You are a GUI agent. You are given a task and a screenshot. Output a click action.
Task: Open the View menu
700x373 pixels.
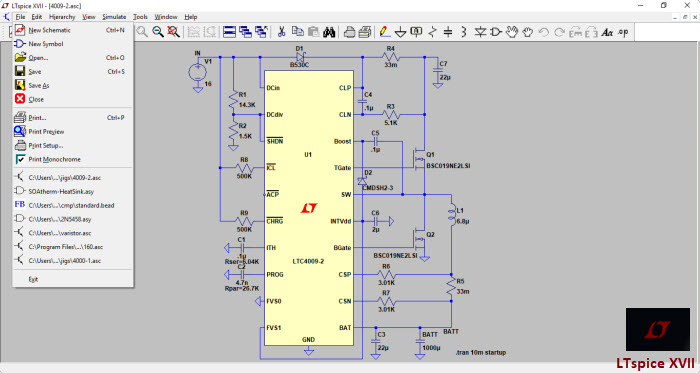point(89,17)
